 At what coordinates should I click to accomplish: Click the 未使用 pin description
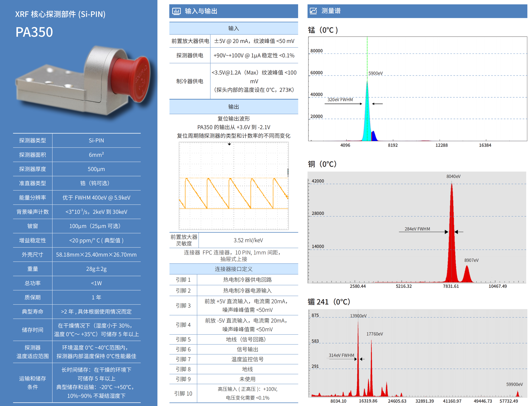coord(247,379)
